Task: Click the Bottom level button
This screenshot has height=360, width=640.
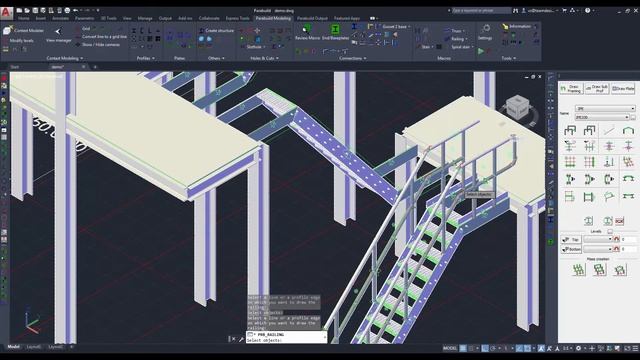Action: [x=571, y=249]
